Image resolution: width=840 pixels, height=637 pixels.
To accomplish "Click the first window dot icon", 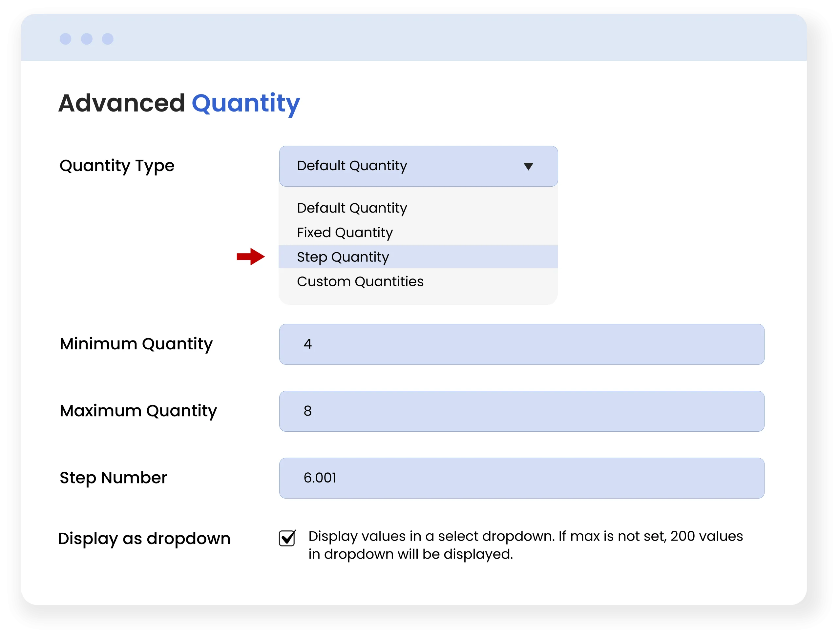I will pos(65,39).
